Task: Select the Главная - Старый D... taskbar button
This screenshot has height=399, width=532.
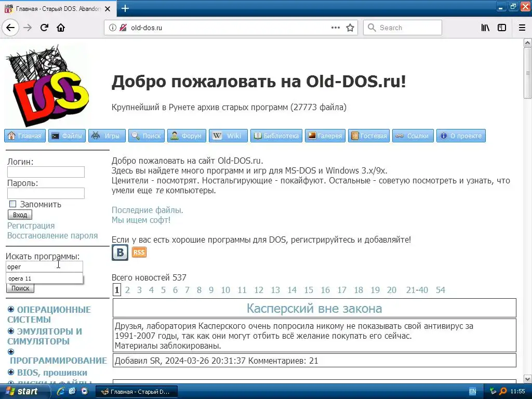Action: [136, 392]
